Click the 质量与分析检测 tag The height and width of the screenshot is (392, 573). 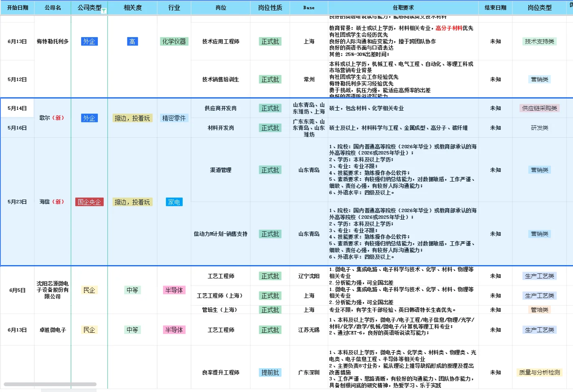(540, 372)
